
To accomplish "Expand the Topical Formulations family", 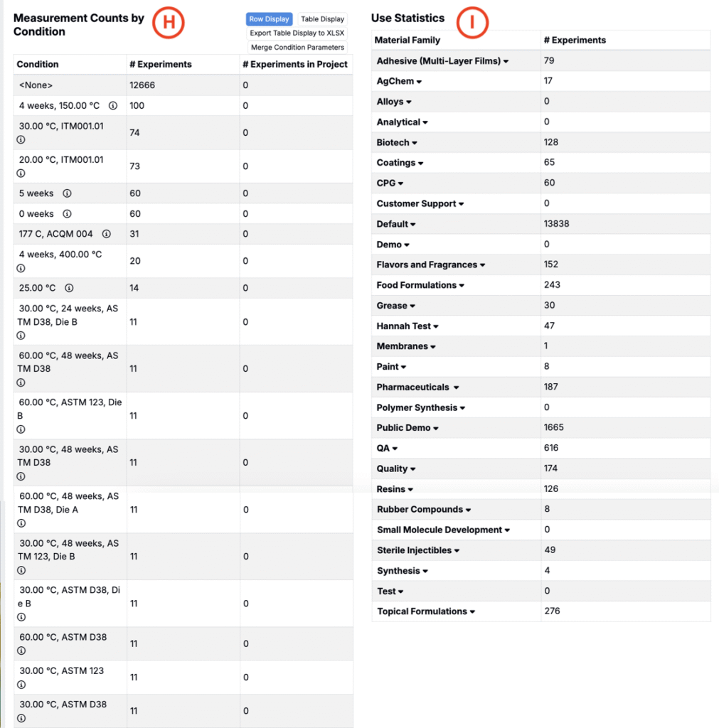I will [x=472, y=612].
